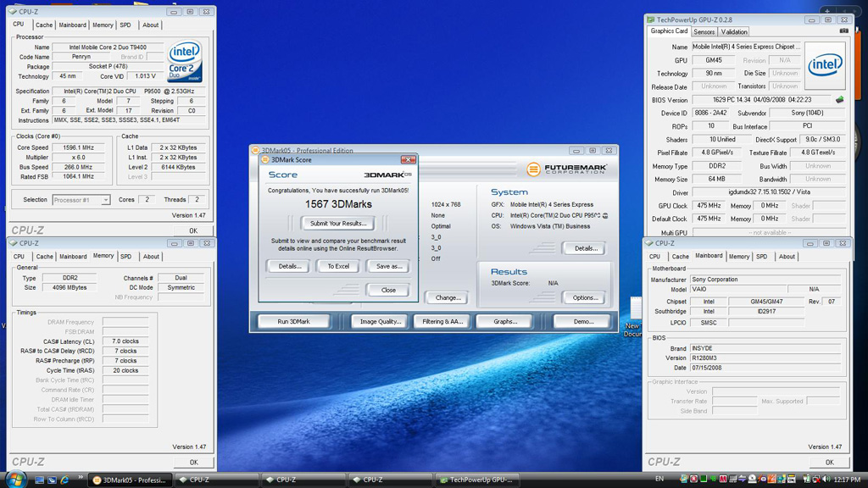Image resolution: width=868 pixels, height=488 pixels.
Task: Click OK in bottom-right CPU-Z Mainboard window
Action: point(829,463)
